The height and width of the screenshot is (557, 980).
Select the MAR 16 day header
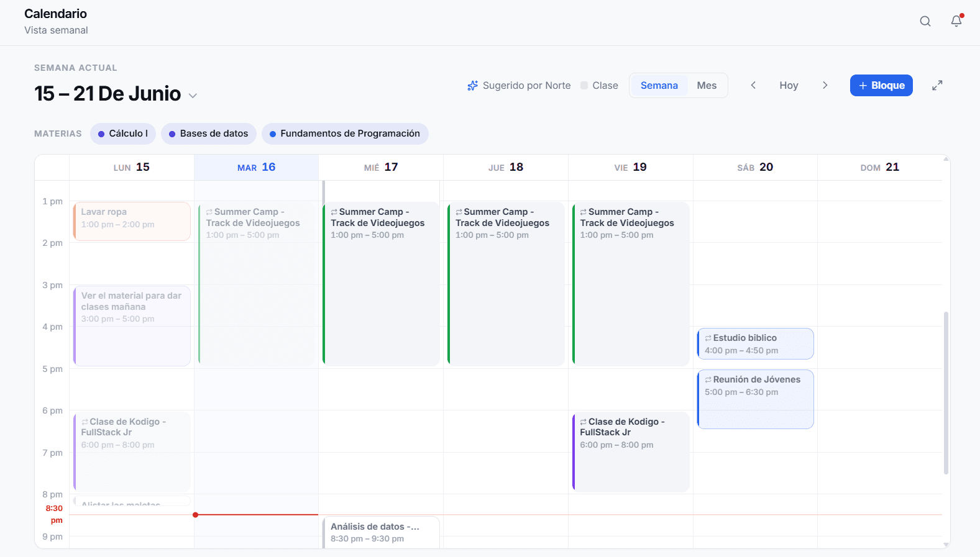256,167
